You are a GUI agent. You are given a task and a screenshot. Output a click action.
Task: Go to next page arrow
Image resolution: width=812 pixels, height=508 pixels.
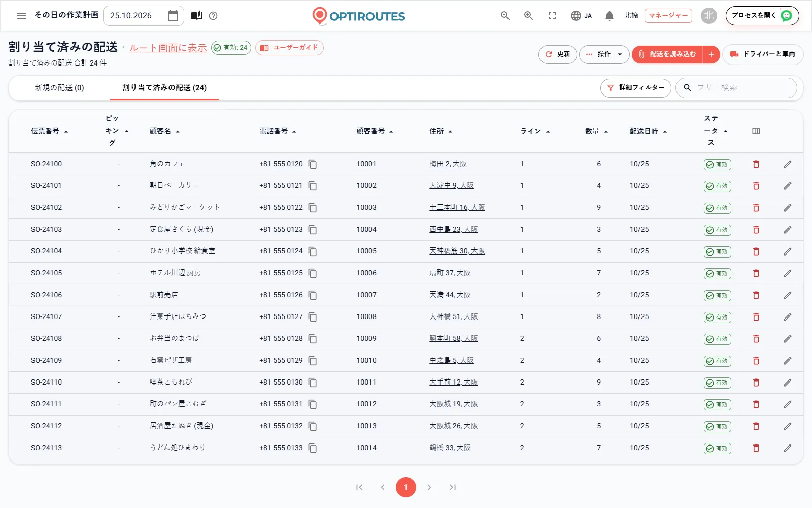point(429,487)
